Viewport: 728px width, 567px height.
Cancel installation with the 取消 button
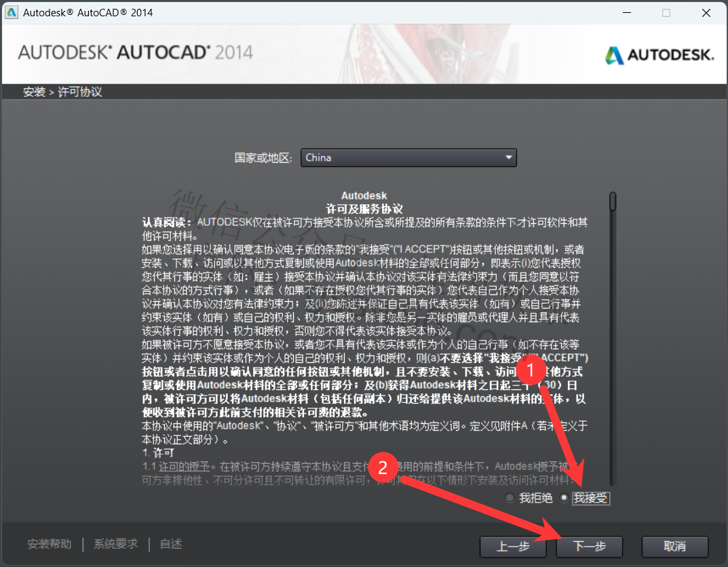tap(675, 546)
